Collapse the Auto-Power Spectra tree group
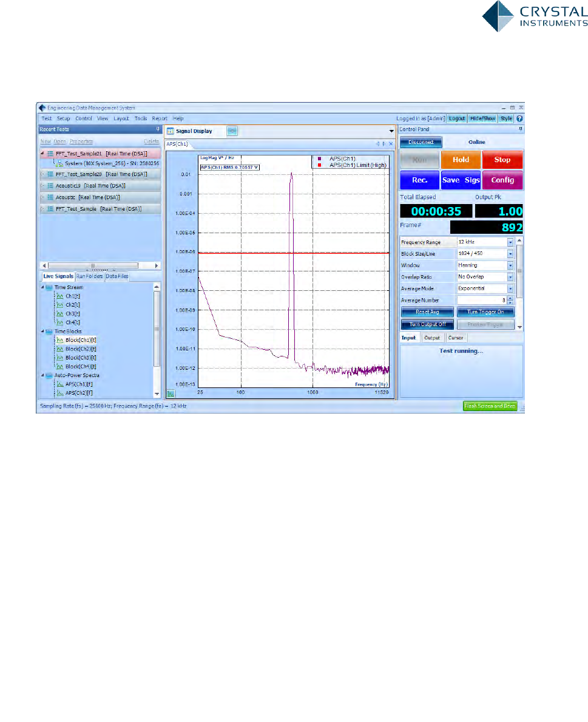This screenshot has width=588, height=722. click(x=43, y=375)
